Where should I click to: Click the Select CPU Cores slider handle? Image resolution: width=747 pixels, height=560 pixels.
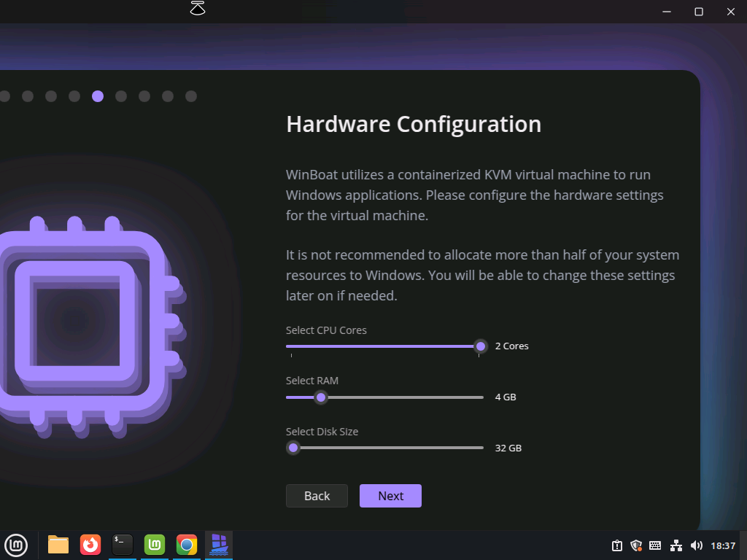[x=481, y=346]
